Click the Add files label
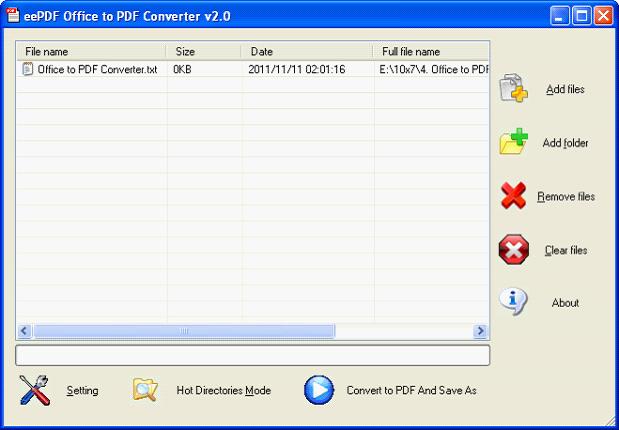Image resolution: width=619 pixels, height=430 pixels. [x=565, y=90]
